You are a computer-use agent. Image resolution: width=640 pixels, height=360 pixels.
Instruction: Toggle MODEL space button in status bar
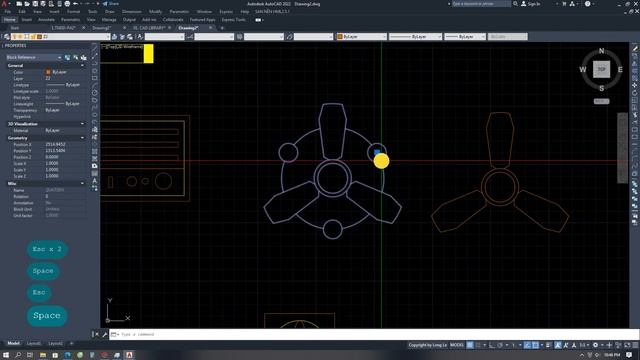coord(457,345)
